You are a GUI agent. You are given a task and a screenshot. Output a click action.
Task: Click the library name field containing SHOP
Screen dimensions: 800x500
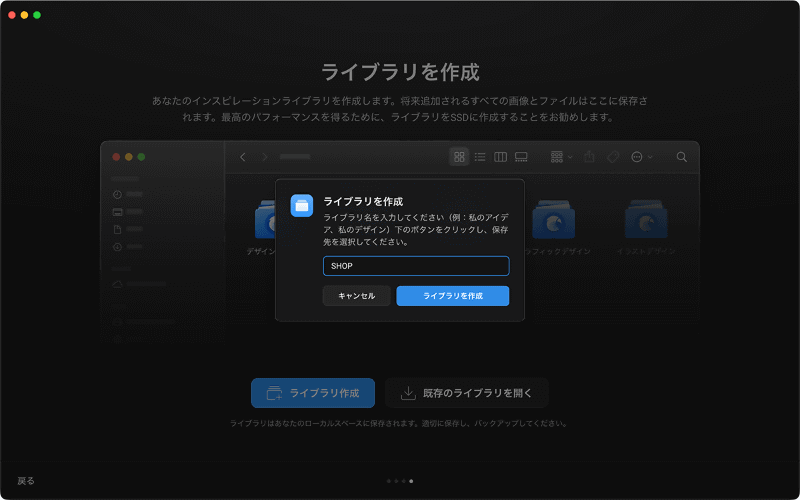[x=416, y=266]
